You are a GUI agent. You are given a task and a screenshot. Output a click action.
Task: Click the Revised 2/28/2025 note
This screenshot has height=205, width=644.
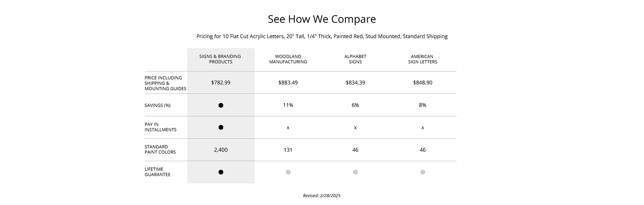(x=322, y=196)
